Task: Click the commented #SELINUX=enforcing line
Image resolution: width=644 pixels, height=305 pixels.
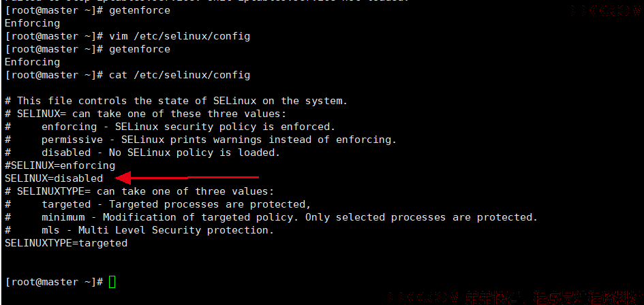Action: click(60, 165)
